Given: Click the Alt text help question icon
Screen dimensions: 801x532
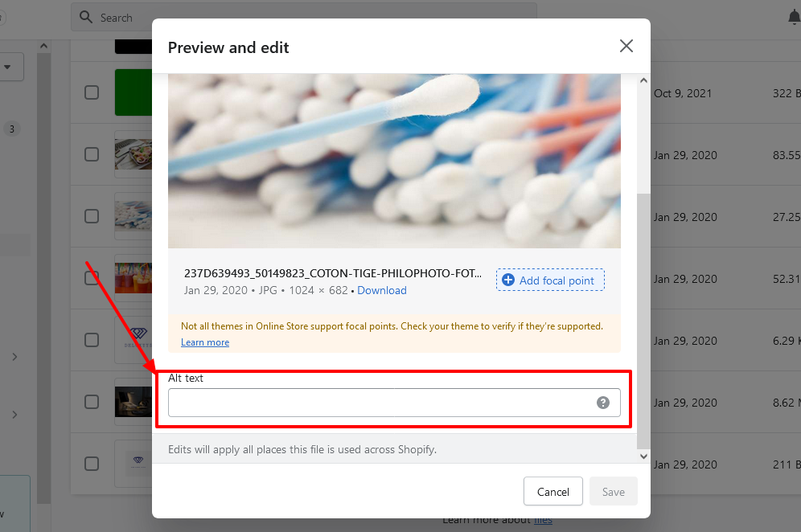Looking at the screenshot, I should click(x=603, y=403).
